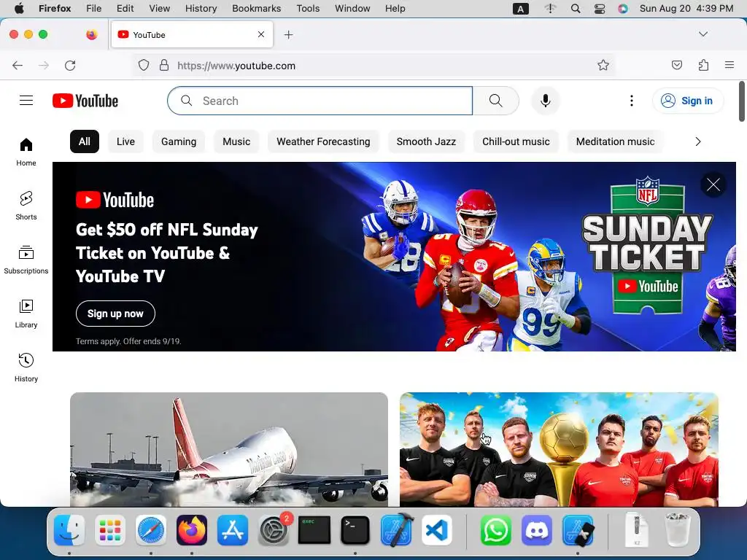The image size is (747, 560).
Task: Open the File menu
Action: click(94, 9)
